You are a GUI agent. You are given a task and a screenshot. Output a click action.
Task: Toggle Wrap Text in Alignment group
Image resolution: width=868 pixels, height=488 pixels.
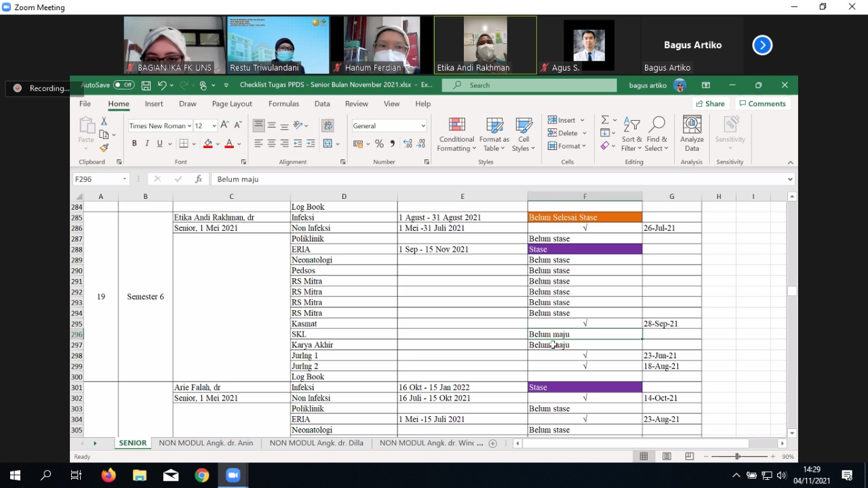click(x=328, y=126)
